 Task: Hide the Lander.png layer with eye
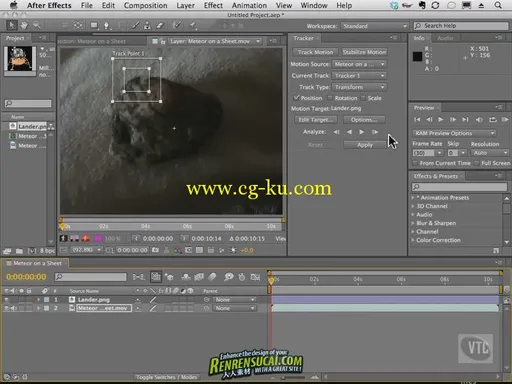(x=6, y=300)
